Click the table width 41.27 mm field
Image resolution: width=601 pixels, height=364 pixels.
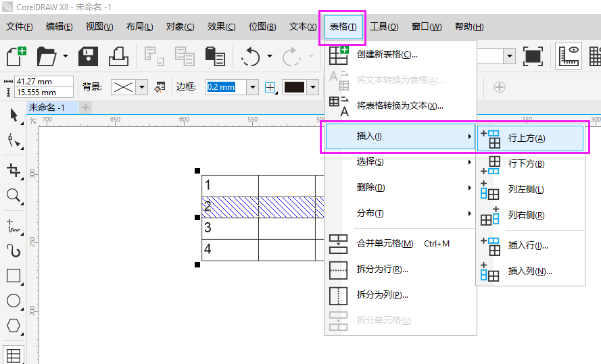point(43,82)
